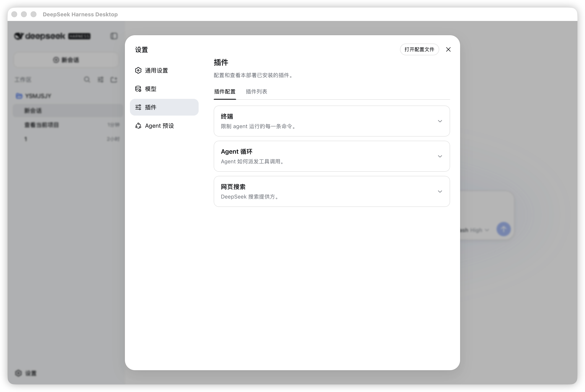Close the settings dialog
Viewport: 585px width, 392px height.
448,49
